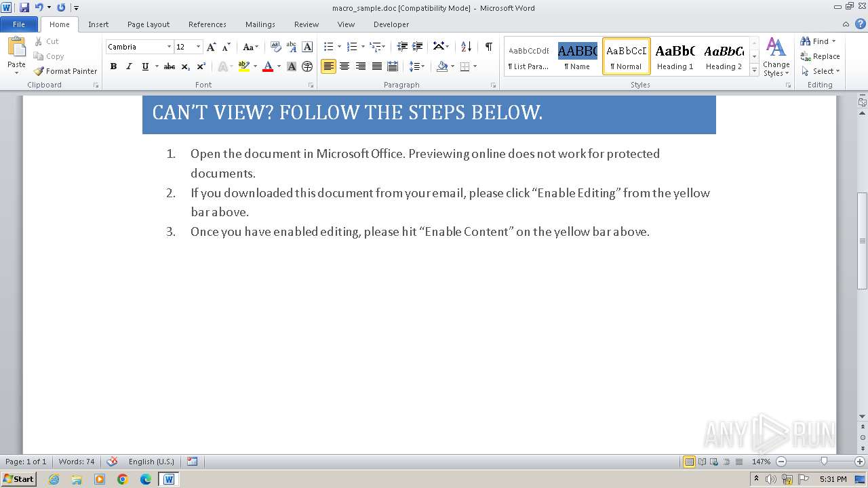Apply font color to text
The image size is (868, 488).
268,66
